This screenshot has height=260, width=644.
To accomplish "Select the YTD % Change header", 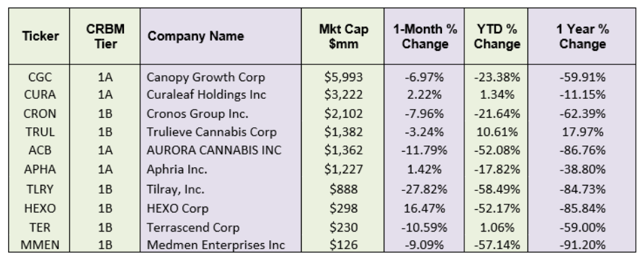I will (x=496, y=36).
